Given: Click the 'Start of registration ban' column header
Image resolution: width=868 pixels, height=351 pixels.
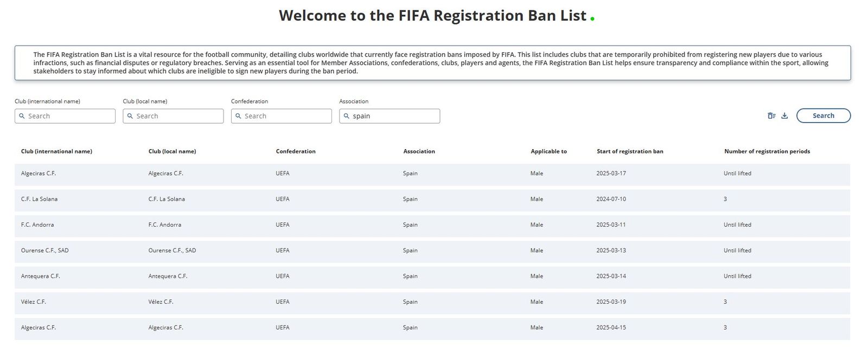Looking at the screenshot, I should pyautogui.click(x=630, y=151).
